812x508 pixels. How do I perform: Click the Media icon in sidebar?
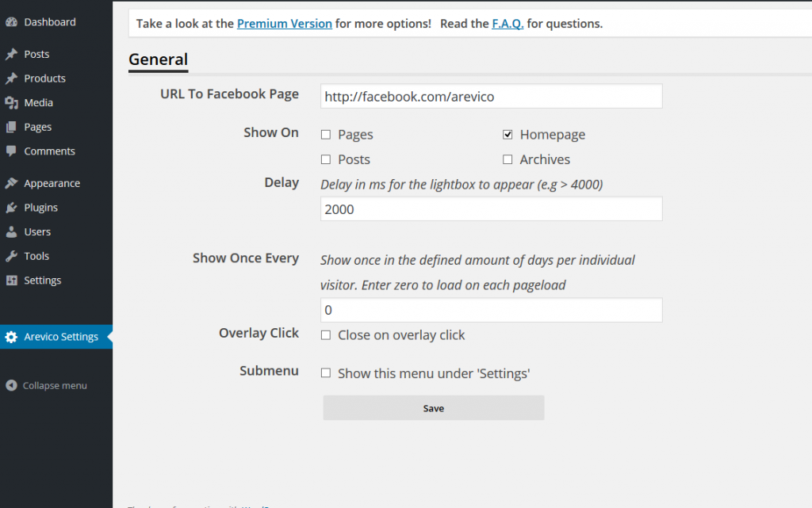11,103
